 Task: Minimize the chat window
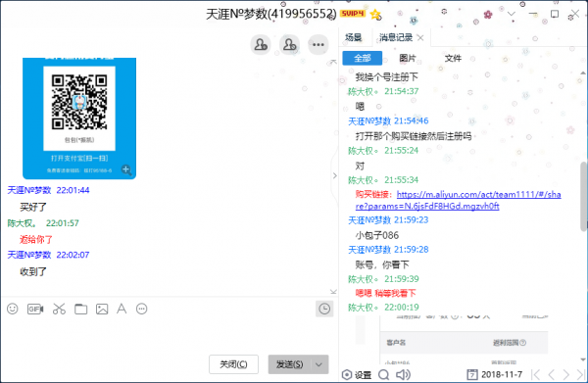pyautogui.click(x=533, y=14)
